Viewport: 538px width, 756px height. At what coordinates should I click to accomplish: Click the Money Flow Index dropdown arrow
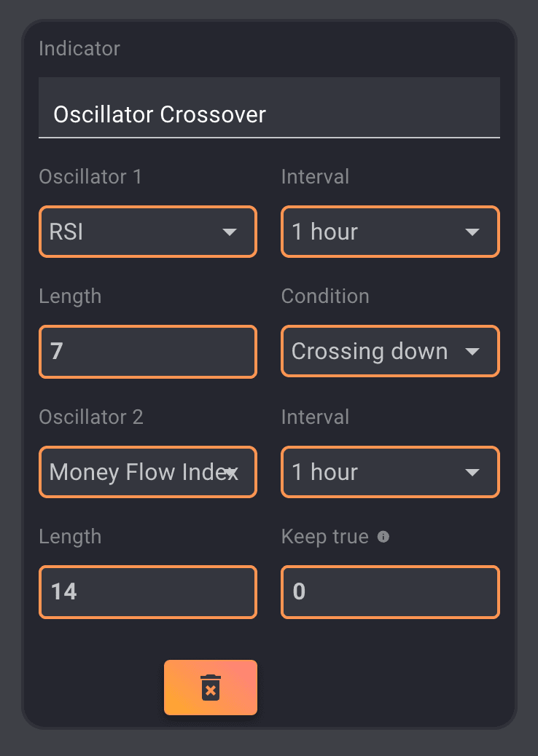point(231,473)
